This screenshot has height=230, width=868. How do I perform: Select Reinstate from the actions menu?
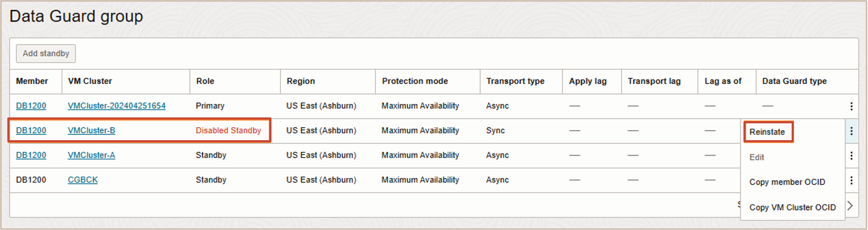point(767,132)
